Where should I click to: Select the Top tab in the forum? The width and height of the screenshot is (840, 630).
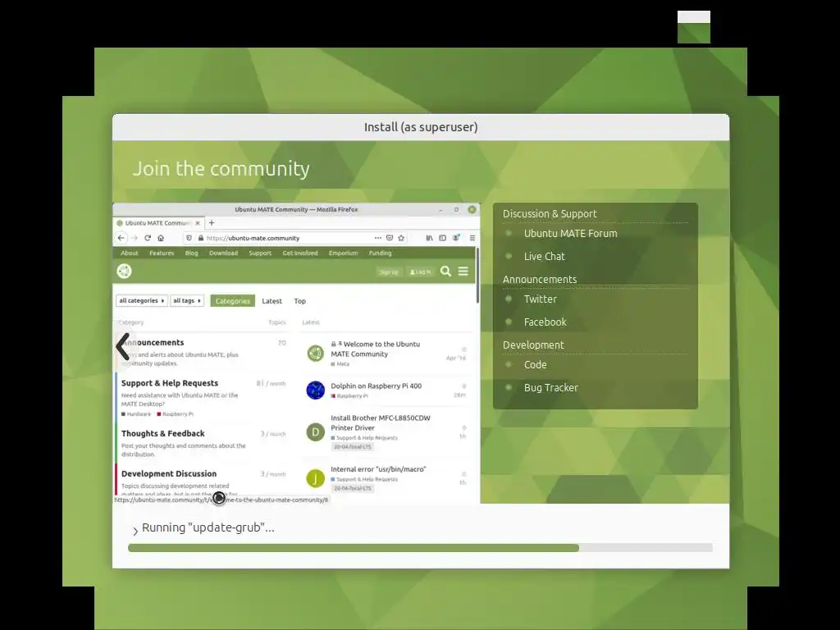pos(300,301)
